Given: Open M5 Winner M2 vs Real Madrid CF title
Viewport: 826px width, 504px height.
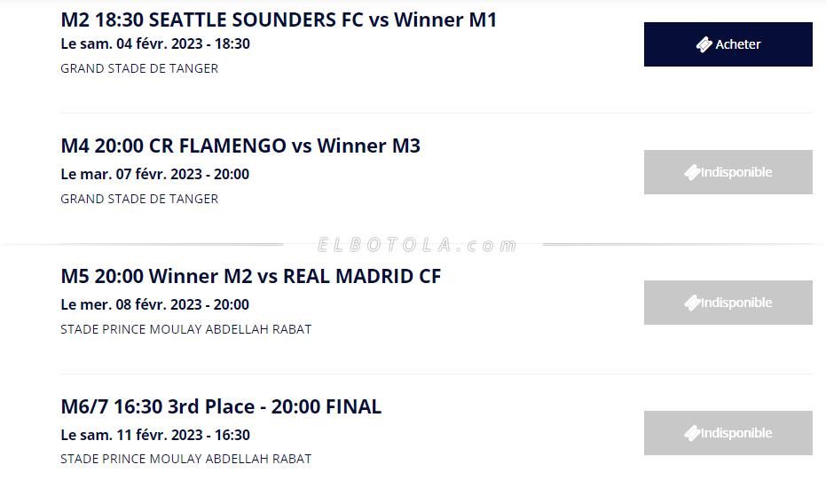Looking at the screenshot, I should [x=250, y=276].
